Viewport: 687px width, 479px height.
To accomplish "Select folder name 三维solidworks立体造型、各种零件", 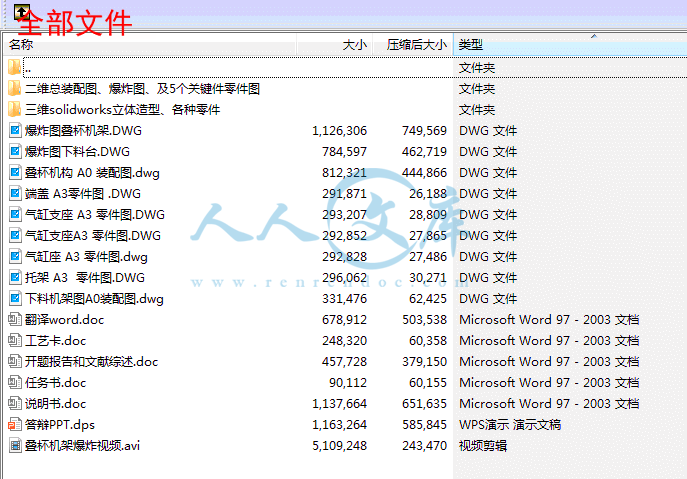I will (x=122, y=110).
